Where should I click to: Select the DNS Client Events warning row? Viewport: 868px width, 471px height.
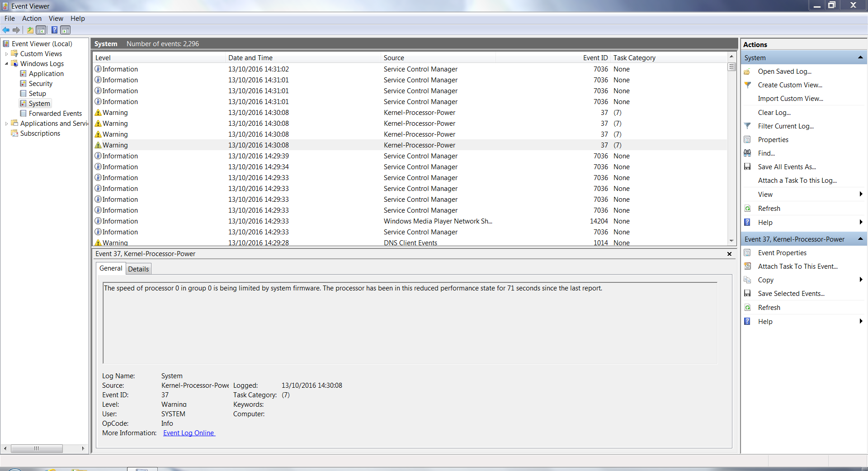pos(410,243)
